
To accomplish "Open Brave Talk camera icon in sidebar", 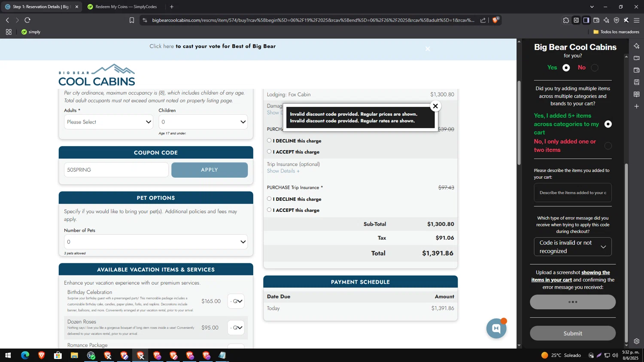I will [x=637, y=58].
